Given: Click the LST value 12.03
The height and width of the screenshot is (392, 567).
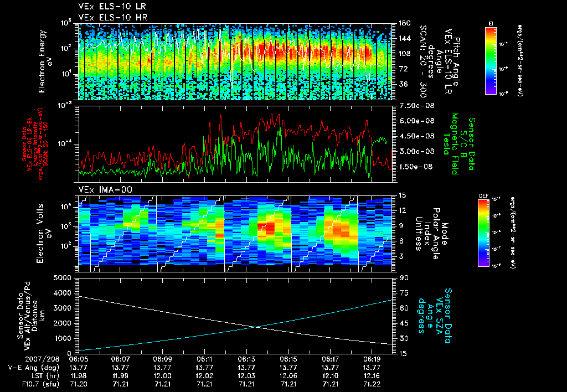Looking at the screenshot, I should 246,376.
